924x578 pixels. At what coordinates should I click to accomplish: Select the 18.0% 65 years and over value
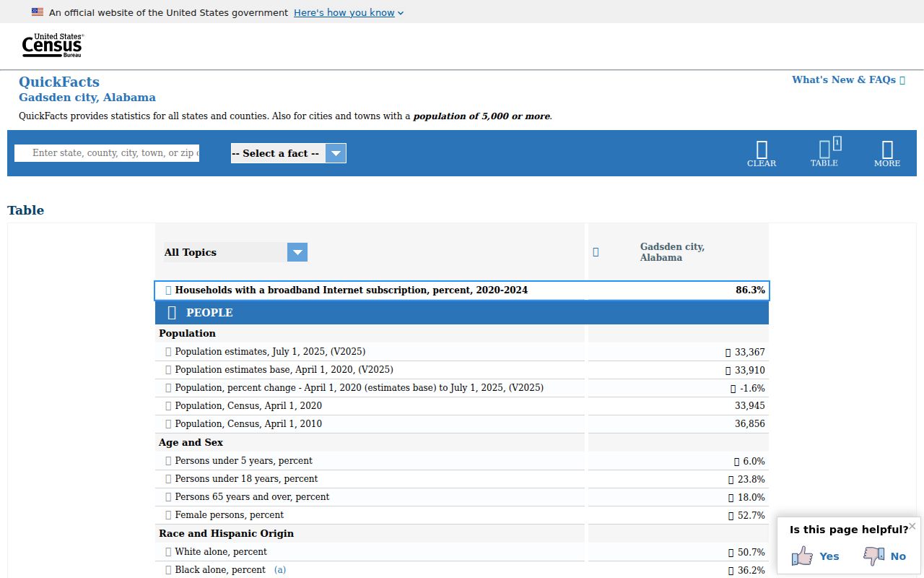(751, 498)
